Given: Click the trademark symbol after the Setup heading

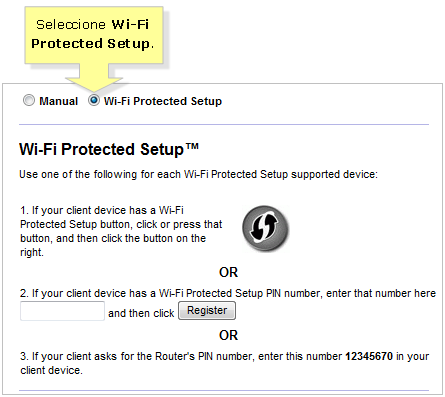Looking at the screenshot, I should tap(192, 147).
